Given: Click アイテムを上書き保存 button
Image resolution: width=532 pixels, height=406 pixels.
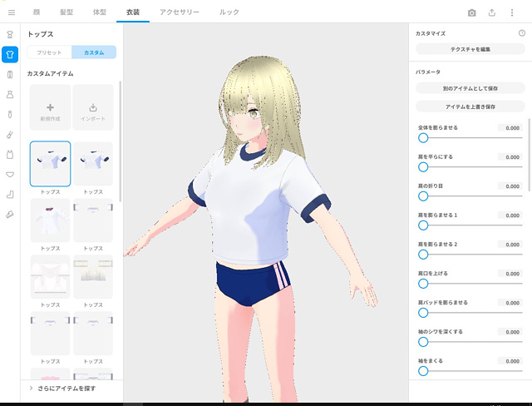Looking at the screenshot, I should click(470, 106).
